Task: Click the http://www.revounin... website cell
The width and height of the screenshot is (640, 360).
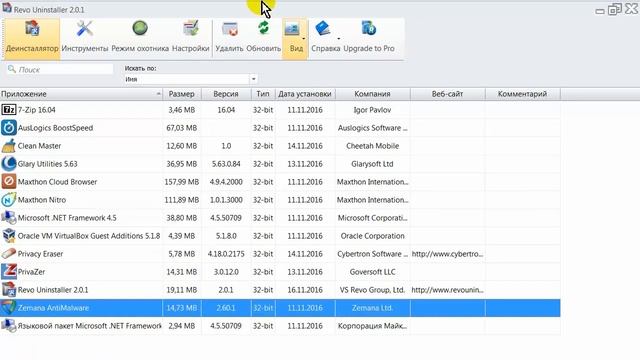Action: tap(447, 289)
